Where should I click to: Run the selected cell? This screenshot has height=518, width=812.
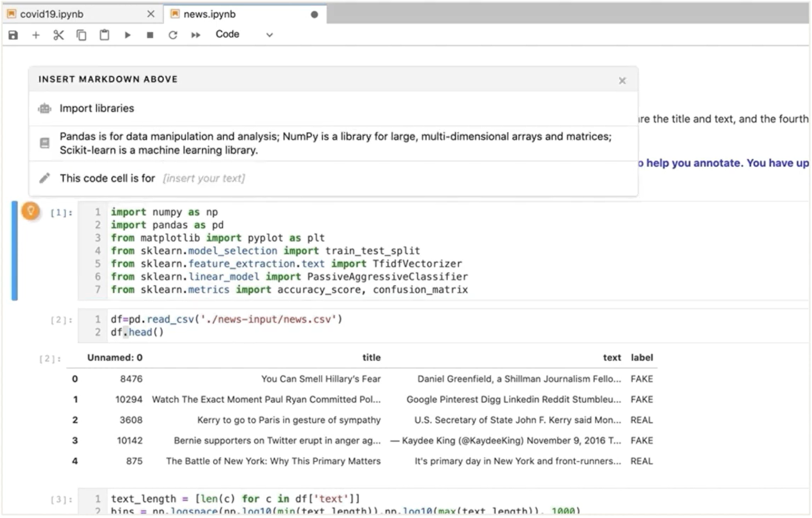[x=127, y=35]
